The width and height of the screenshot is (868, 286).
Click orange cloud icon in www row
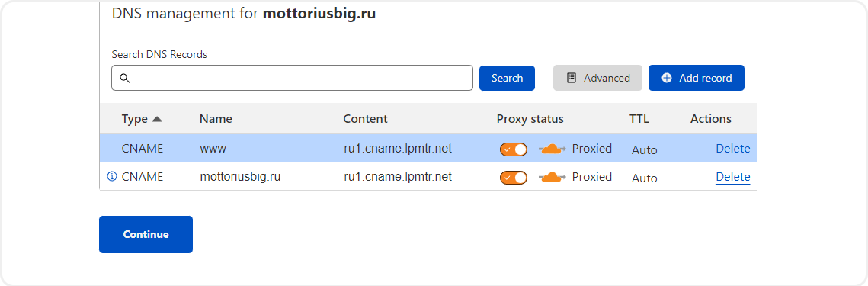552,149
